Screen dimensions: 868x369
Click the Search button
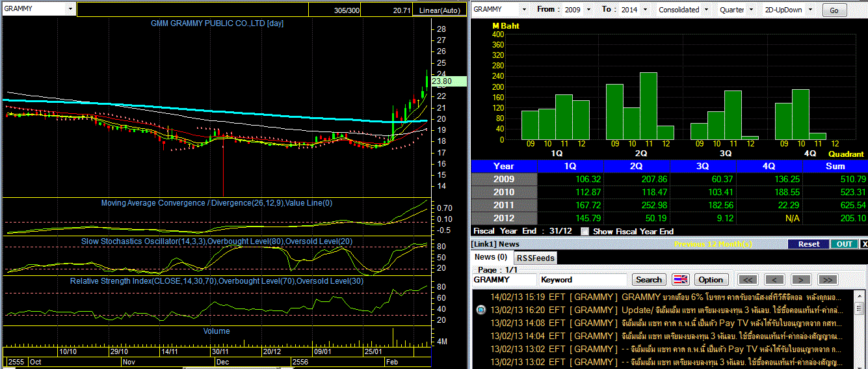(648, 280)
